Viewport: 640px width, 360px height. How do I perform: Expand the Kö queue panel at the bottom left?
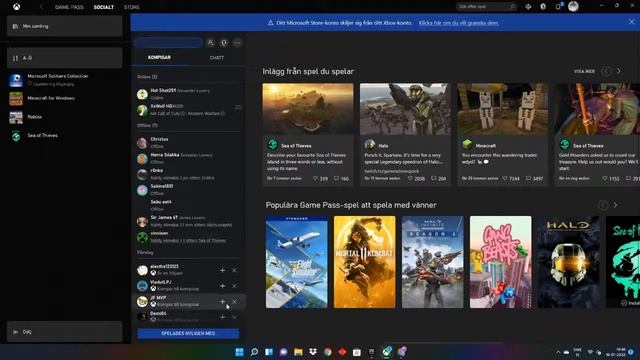[x=64, y=332]
